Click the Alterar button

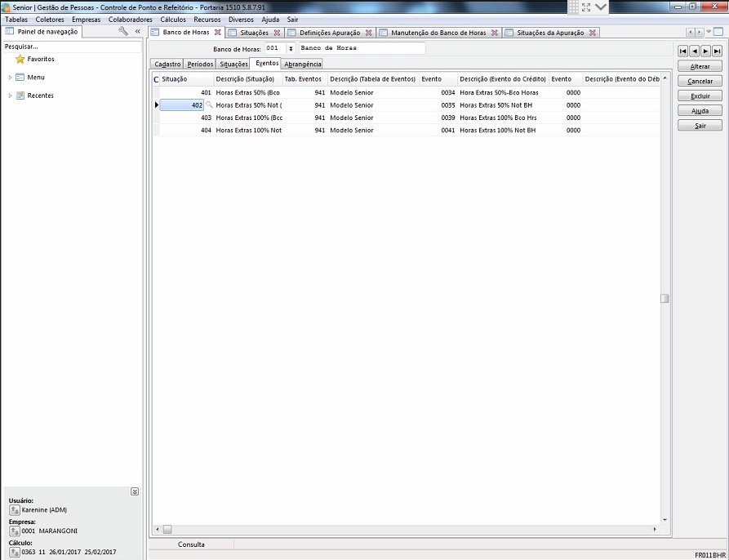pos(700,67)
